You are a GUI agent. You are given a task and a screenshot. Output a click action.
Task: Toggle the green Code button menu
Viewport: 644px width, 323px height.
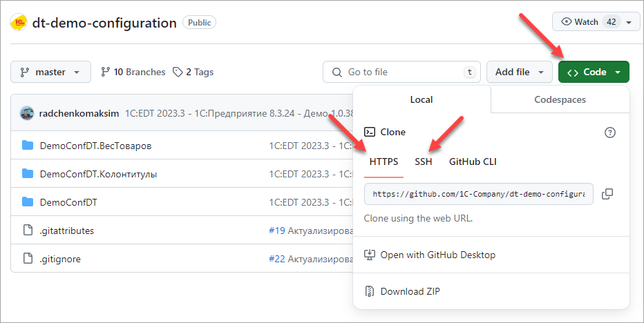(x=594, y=72)
